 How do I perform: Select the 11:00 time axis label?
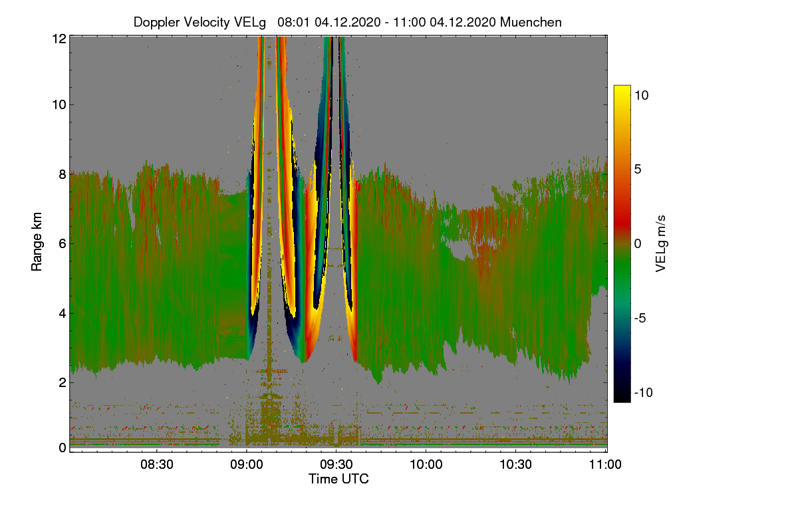(x=605, y=465)
